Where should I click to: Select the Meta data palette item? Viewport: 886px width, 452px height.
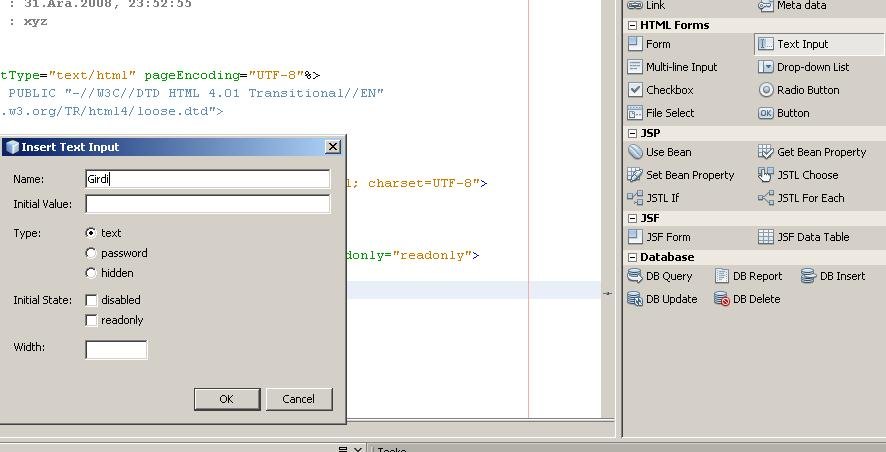point(792,5)
